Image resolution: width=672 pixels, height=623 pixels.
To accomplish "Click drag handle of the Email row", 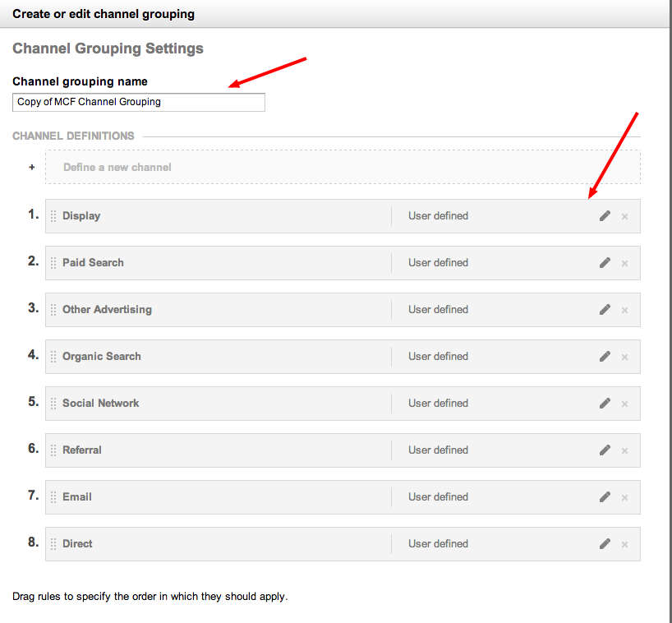I will coord(53,497).
